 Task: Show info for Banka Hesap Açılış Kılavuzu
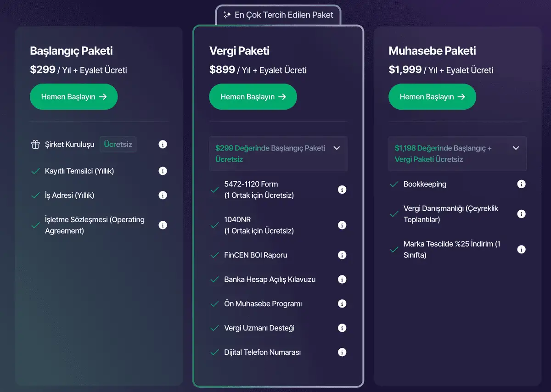(342, 279)
